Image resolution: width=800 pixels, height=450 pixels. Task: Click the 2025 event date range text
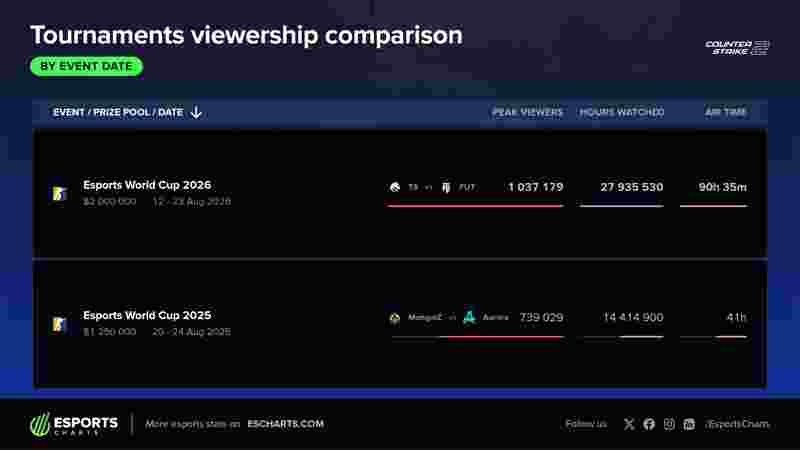pos(192,332)
